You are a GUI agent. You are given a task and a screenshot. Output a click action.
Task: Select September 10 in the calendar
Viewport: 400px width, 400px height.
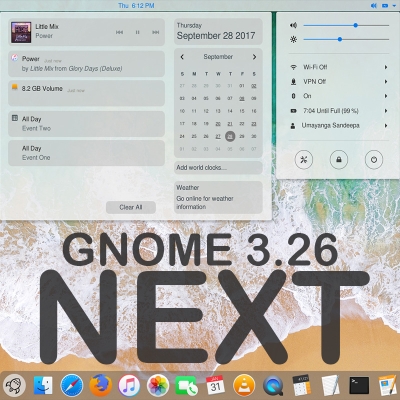pyautogui.click(x=182, y=111)
